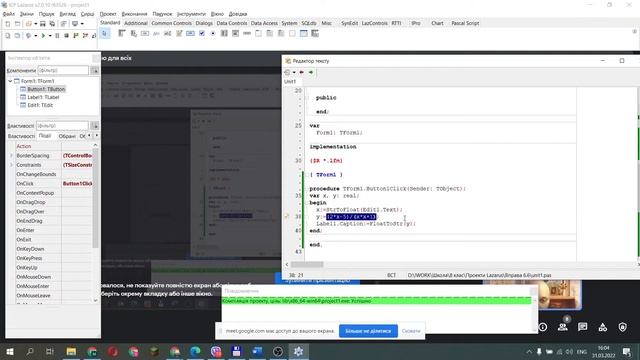640x360 pixels.
Task: Open File Explorer from the taskbar
Action: (71, 351)
